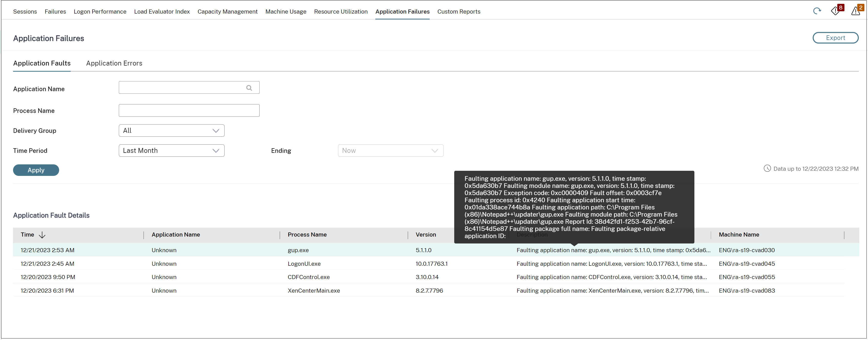
Task: Click the Process Name input field
Action: coord(189,110)
